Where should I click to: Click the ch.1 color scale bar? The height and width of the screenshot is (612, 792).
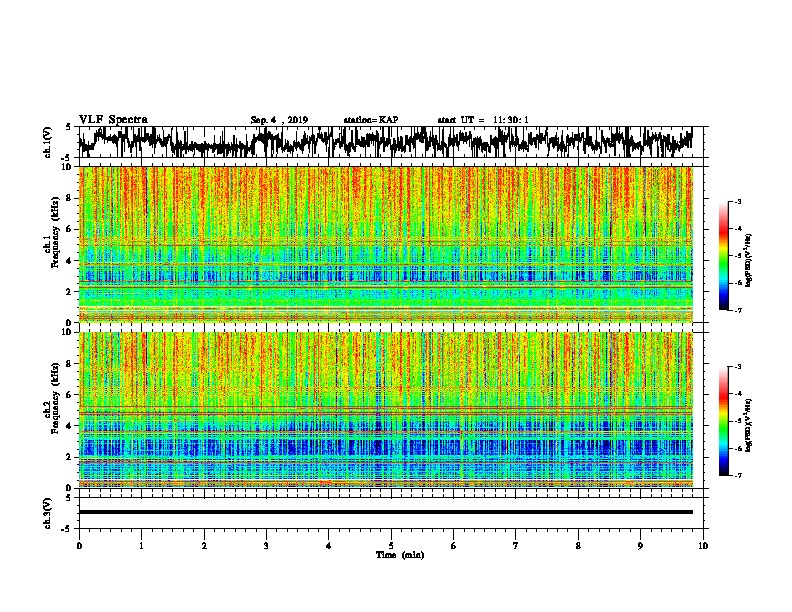724,256
